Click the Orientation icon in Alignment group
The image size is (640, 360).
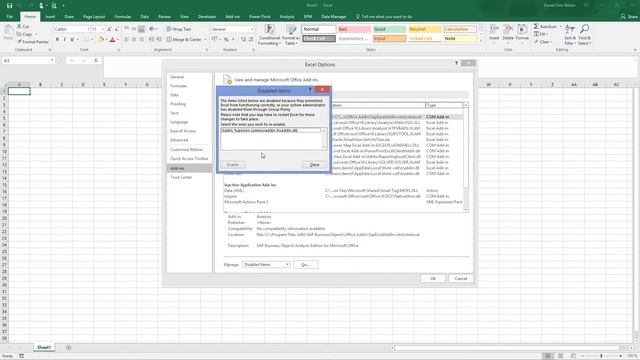pyautogui.click(x=153, y=29)
